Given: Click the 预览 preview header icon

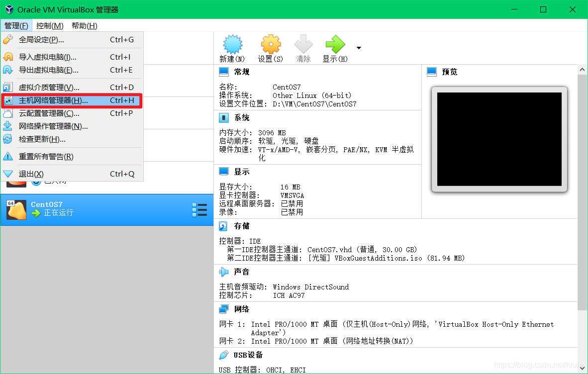Looking at the screenshot, I should [432, 72].
